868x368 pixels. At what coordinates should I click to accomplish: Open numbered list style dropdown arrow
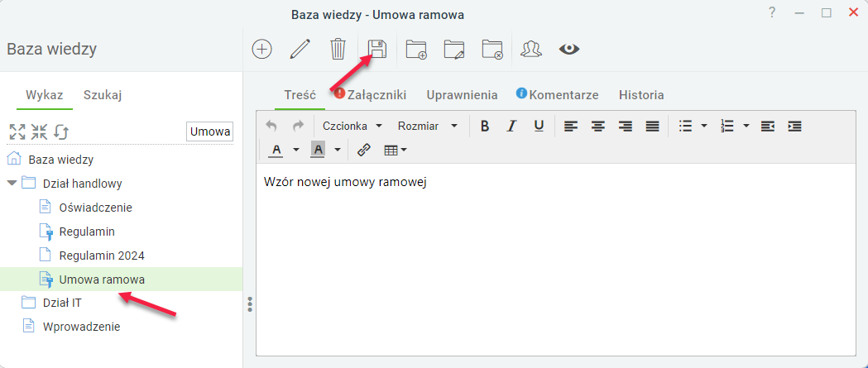click(746, 127)
